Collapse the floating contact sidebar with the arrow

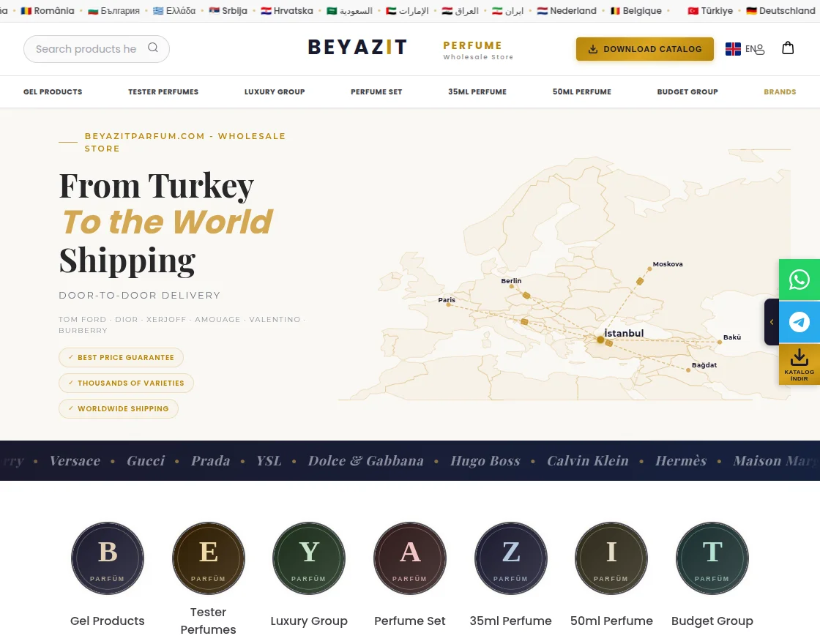(x=772, y=322)
